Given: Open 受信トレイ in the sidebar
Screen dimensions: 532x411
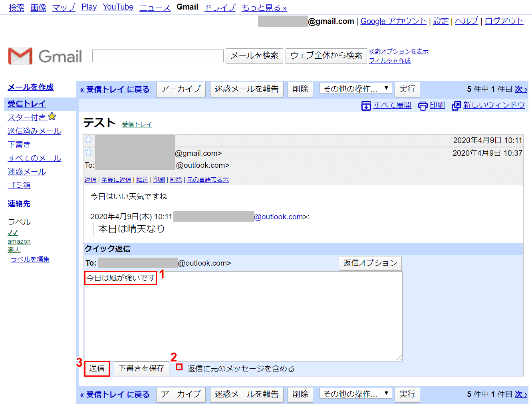Looking at the screenshot, I should click(x=27, y=104).
